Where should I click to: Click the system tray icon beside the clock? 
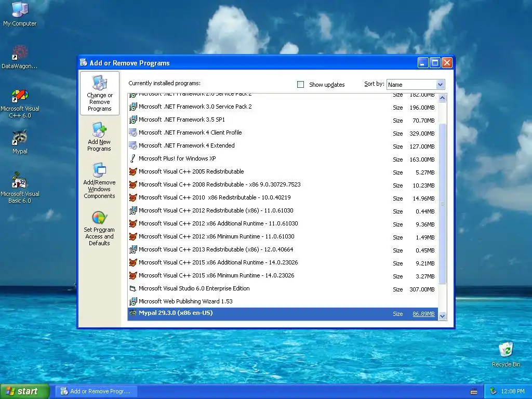(493, 391)
